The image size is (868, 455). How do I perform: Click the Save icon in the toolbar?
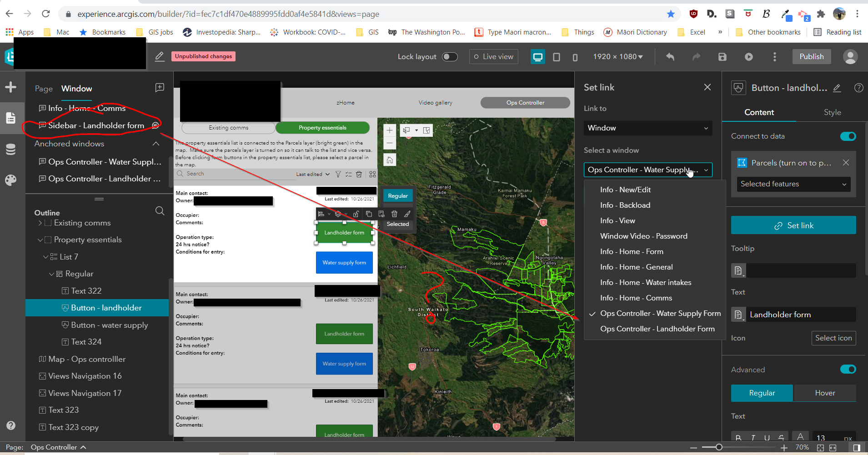click(x=722, y=57)
